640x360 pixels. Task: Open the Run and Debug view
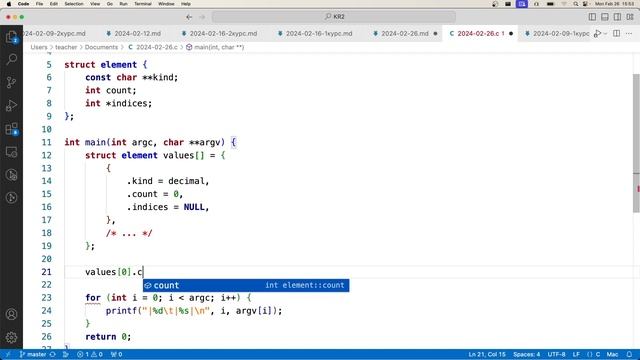click(11, 105)
